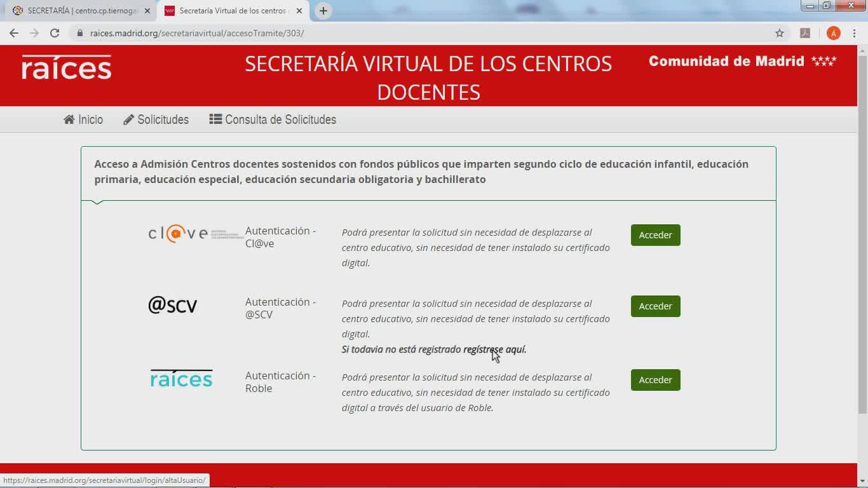Click the @SCV logo
The width and height of the screenshot is (868, 488).
click(x=172, y=305)
